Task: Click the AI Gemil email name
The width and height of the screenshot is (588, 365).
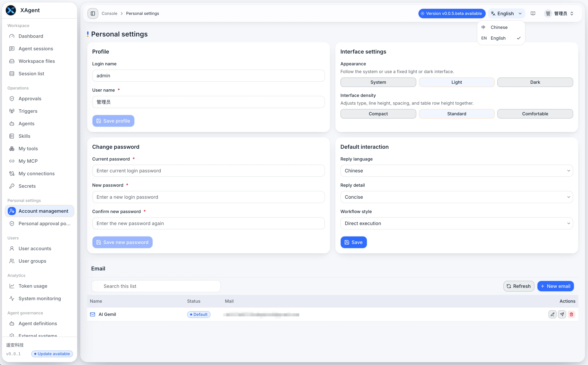Action: 107,314
